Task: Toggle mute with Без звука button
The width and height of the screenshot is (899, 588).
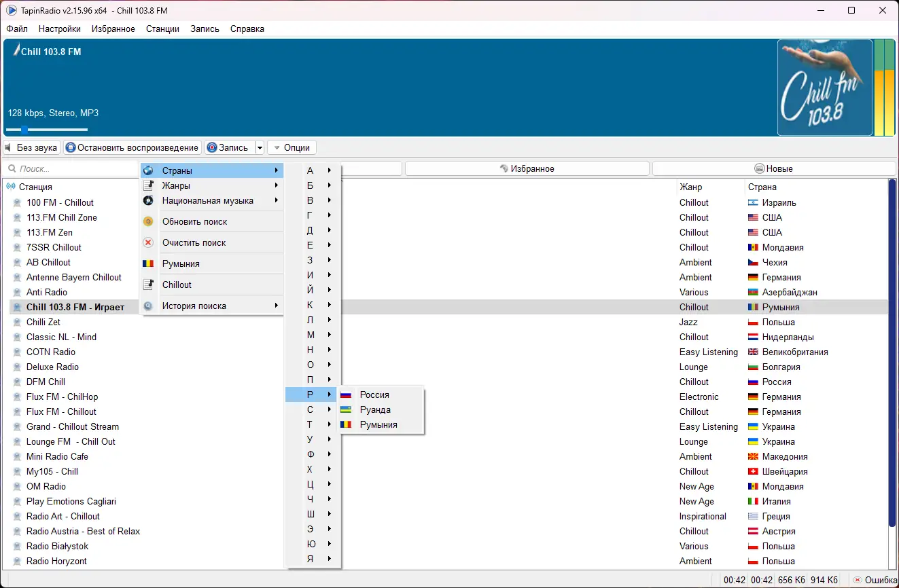Action: click(x=31, y=147)
